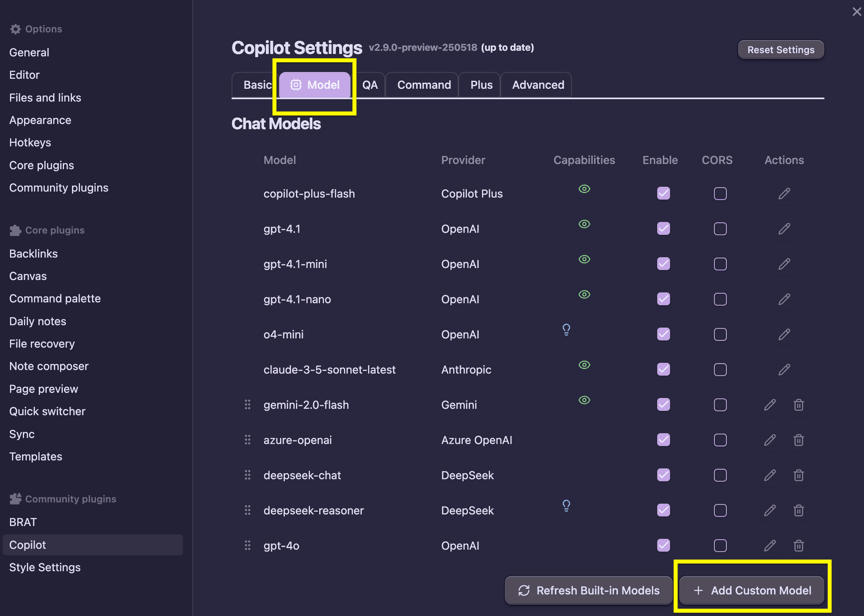Switch to the Advanced tab
Image resolution: width=864 pixels, height=616 pixels.
(x=537, y=84)
